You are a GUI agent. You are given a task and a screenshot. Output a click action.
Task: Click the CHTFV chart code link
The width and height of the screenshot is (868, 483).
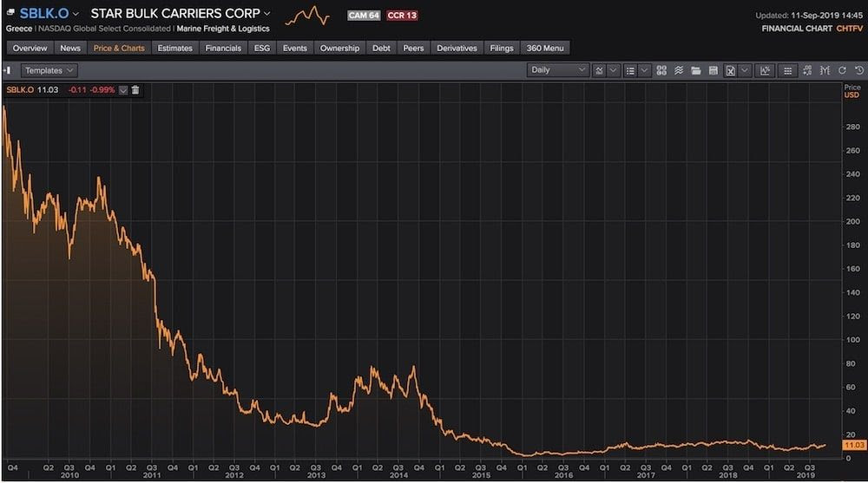pos(849,29)
